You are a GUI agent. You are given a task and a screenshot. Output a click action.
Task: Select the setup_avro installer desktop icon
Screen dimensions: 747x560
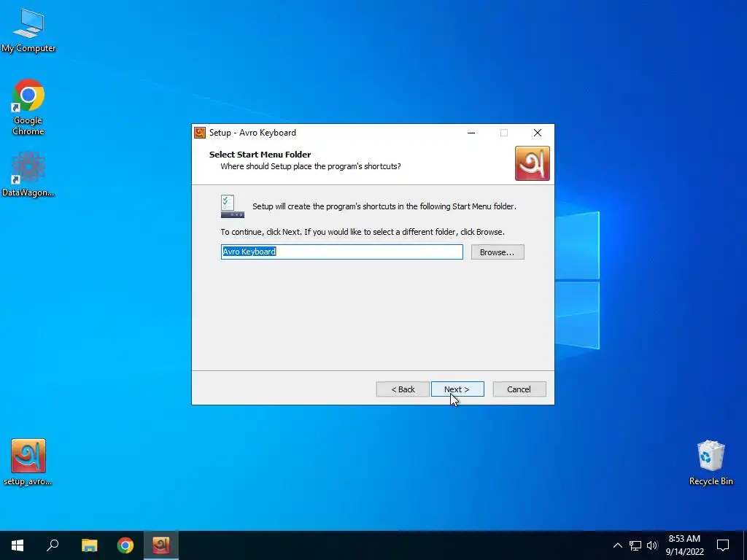[28, 462]
